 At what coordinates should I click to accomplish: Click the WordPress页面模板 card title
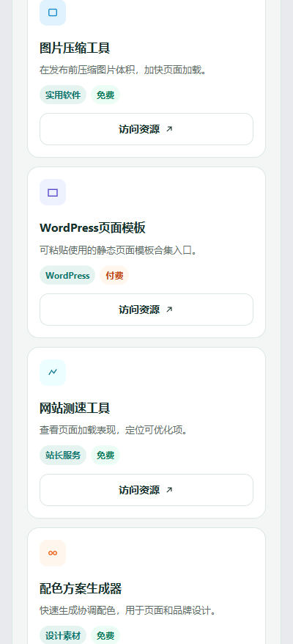tap(92, 228)
